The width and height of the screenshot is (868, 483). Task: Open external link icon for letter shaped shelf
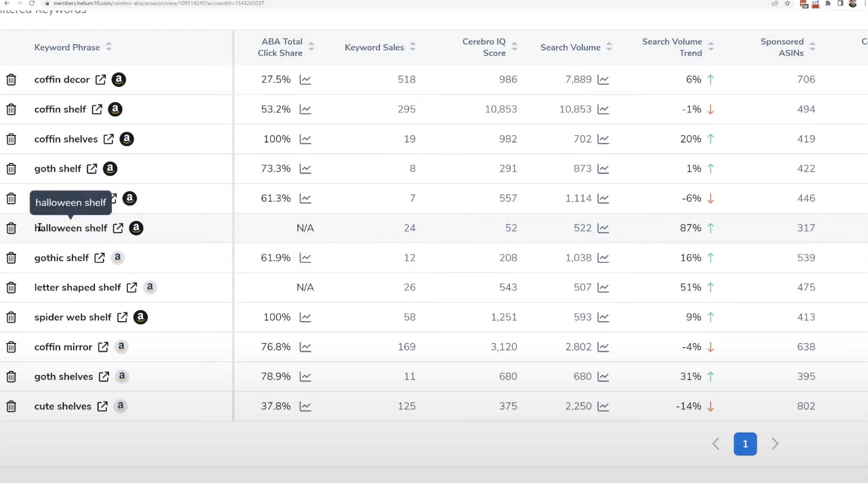(132, 287)
